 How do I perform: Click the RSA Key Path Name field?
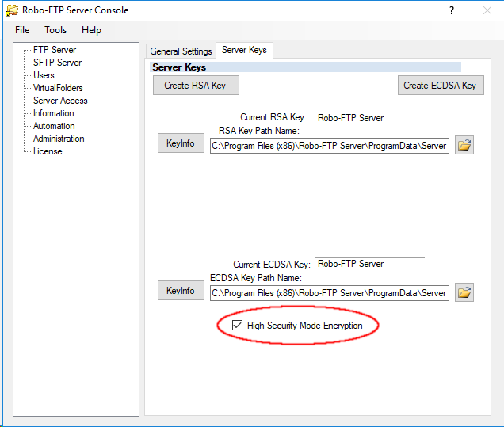(x=330, y=146)
